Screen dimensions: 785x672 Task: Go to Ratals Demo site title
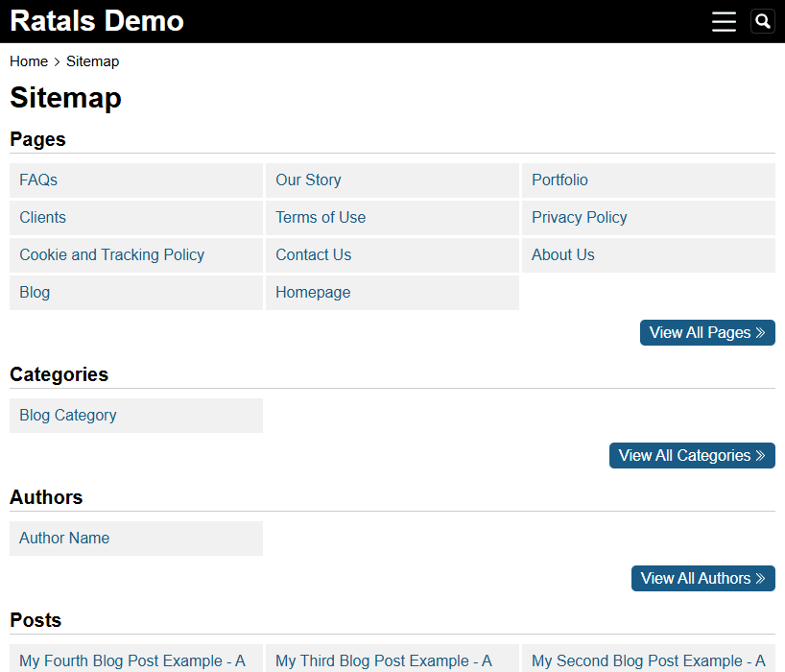(97, 21)
